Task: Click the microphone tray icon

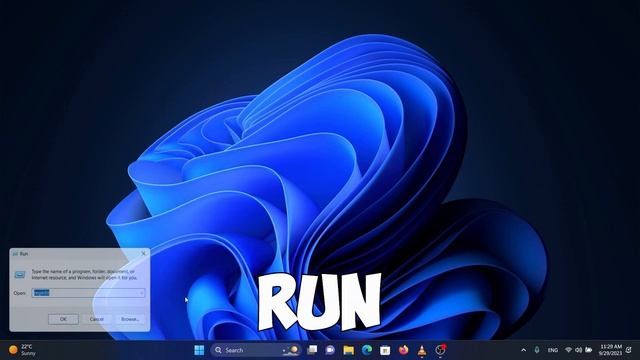Action: click(x=537, y=350)
